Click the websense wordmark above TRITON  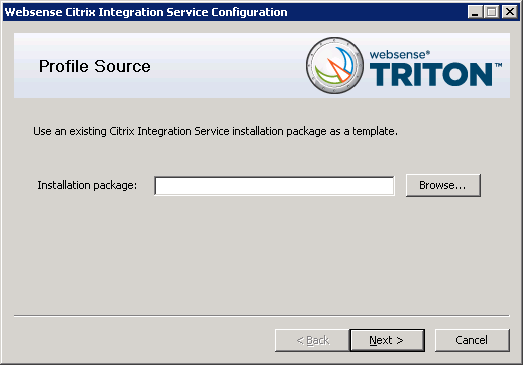[397, 55]
